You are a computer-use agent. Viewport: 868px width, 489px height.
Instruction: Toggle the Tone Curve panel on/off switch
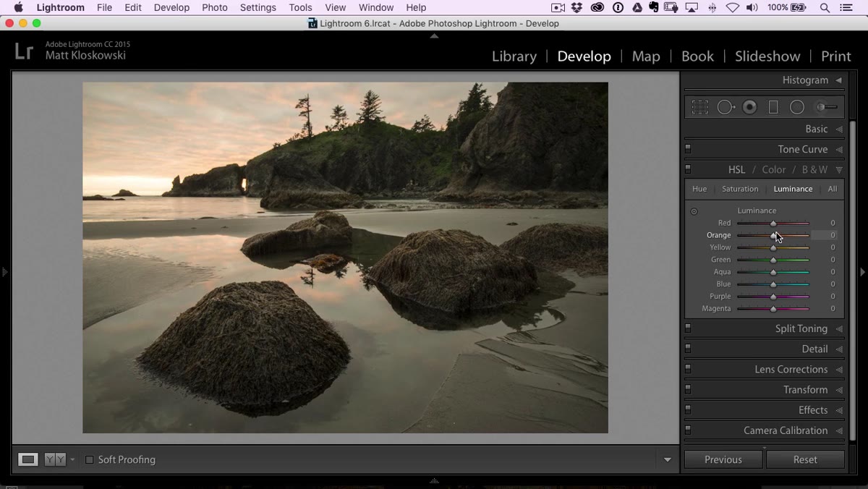tap(688, 149)
